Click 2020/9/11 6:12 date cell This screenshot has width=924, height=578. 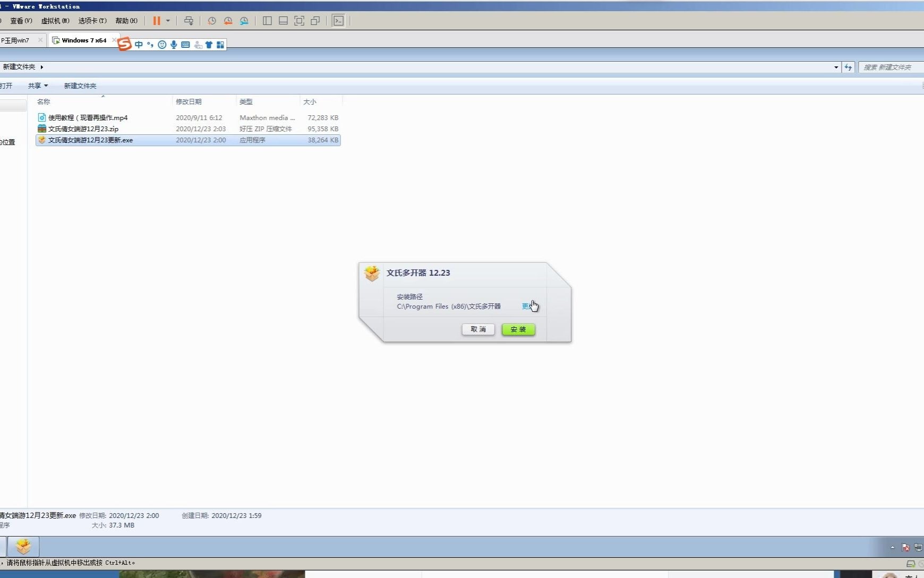tap(199, 117)
